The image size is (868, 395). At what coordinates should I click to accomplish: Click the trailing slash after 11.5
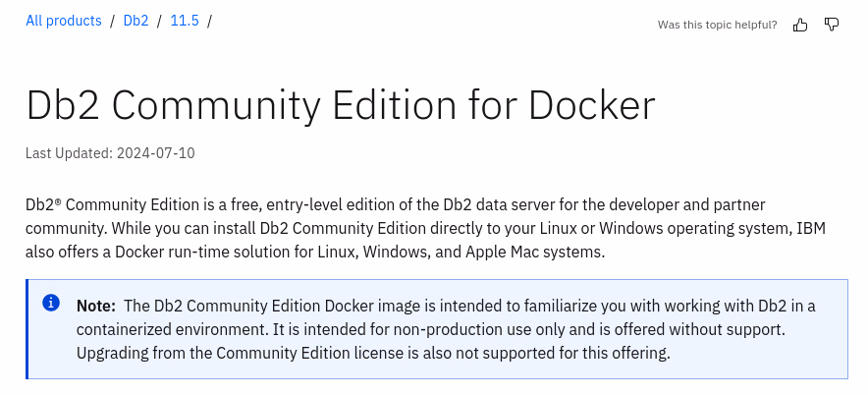click(x=209, y=21)
